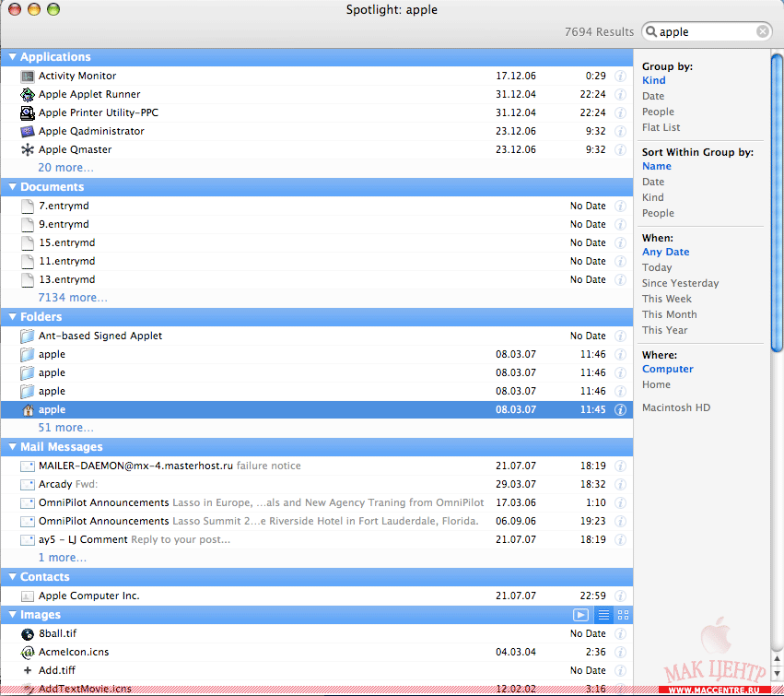Click the Apple Qadministrator icon

pos(28,132)
